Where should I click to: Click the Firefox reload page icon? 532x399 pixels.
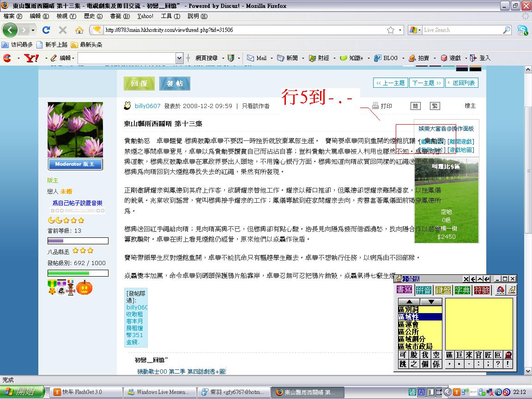(x=46, y=30)
